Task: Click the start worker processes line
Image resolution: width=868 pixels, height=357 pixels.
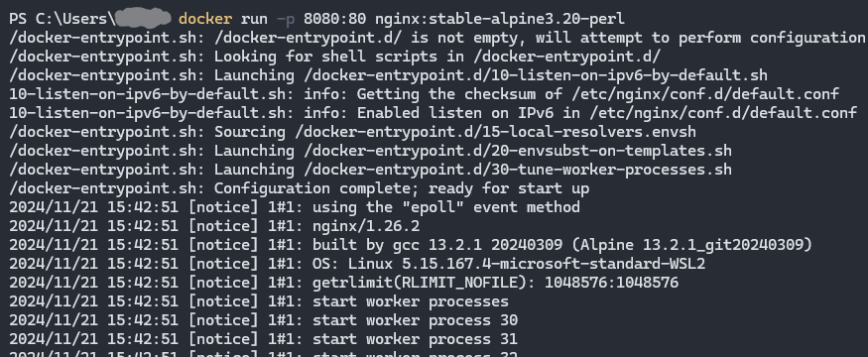Action: point(259,301)
